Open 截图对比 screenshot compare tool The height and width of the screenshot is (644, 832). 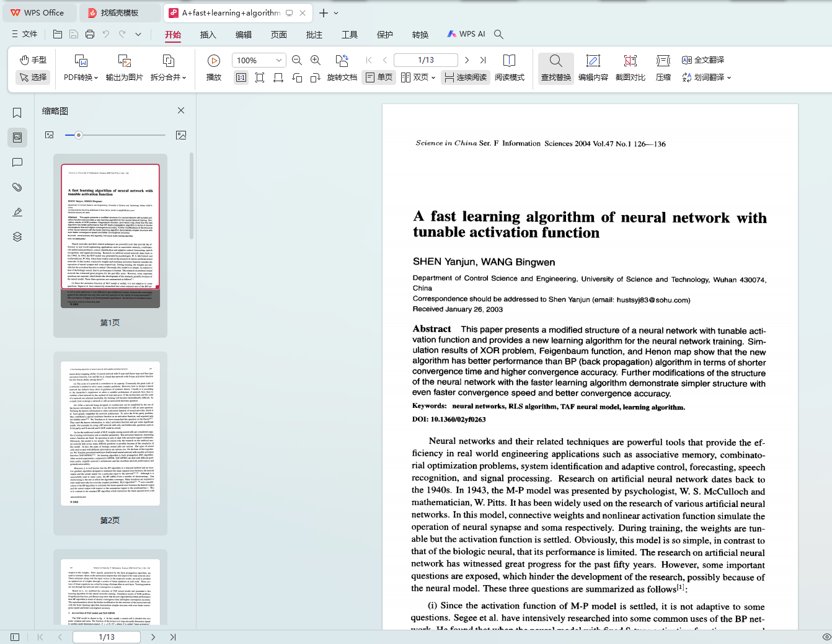[x=631, y=68]
